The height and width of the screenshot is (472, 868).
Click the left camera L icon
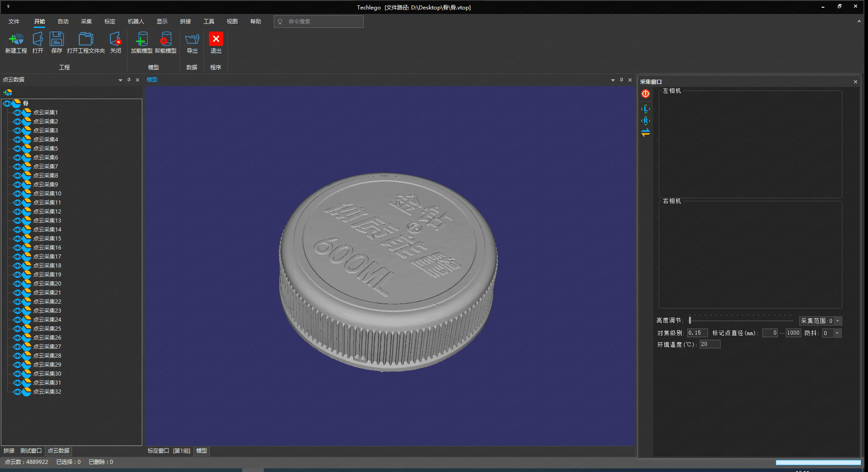pos(646,109)
